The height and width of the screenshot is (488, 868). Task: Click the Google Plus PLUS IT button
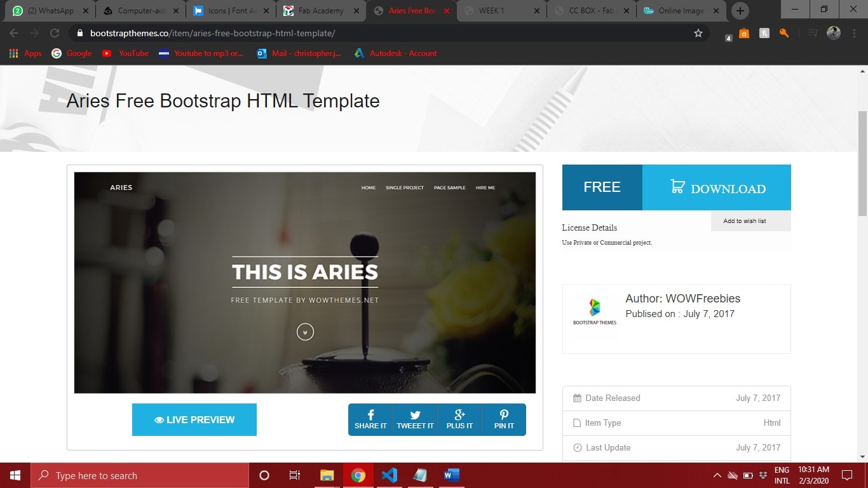[x=459, y=419]
